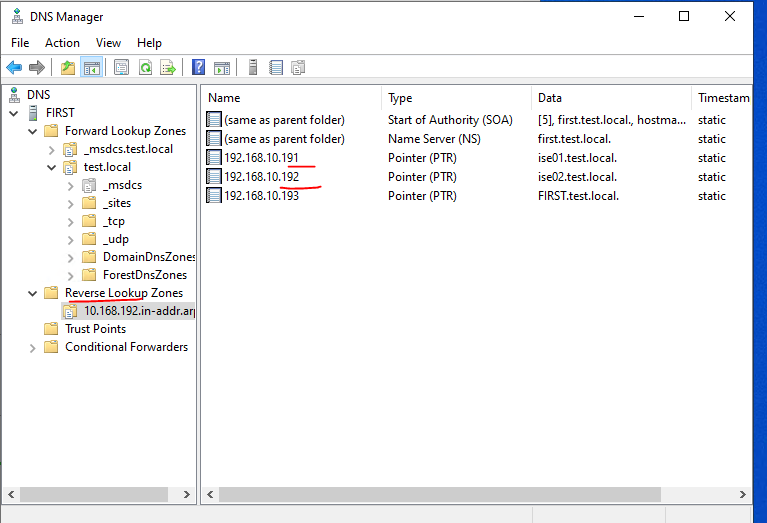Image resolution: width=767 pixels, height=523 pixels.
Task: Go up one level with folder arrow icon
Action: (x=68, y=67)
